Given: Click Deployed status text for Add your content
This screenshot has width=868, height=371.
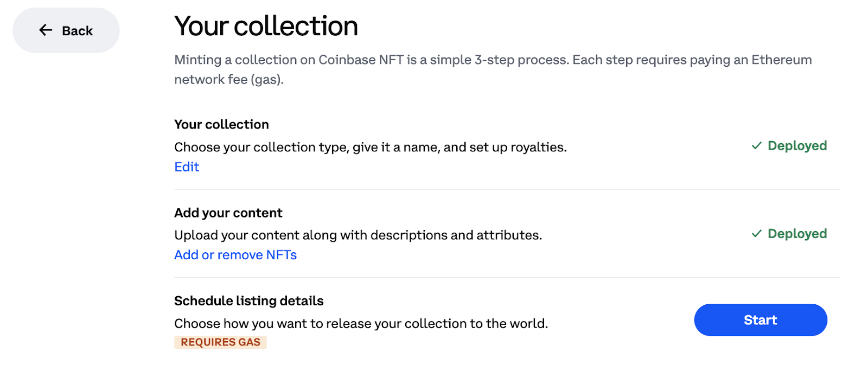Looking at the screenshot, I should tap(797, 234).
